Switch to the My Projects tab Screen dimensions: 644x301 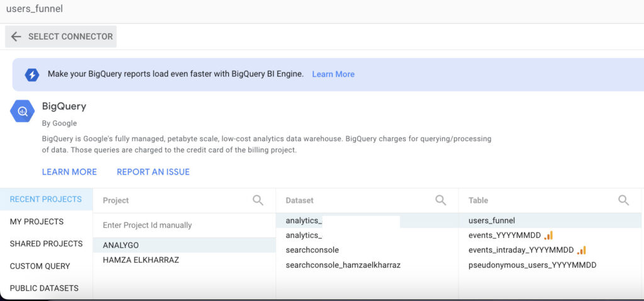36,222
